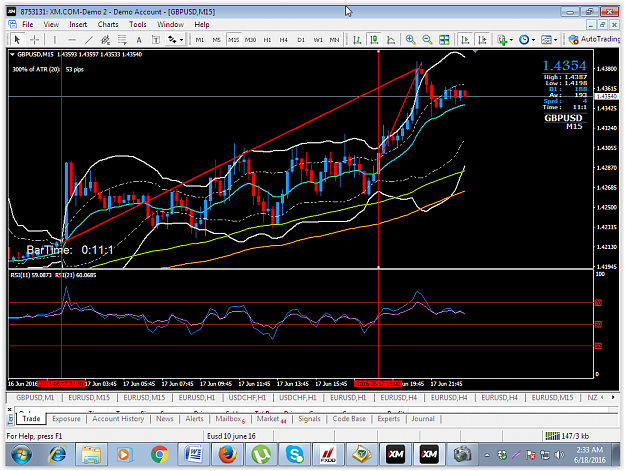Click the 1.43540 price label on scale
625x471 pixels.
click(607, 96)
